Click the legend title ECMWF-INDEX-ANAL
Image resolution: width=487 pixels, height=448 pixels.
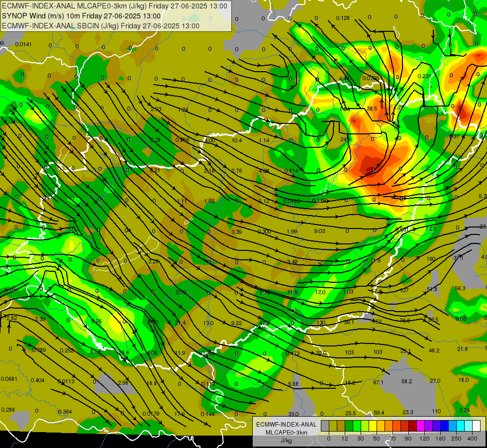click(287, 425)
